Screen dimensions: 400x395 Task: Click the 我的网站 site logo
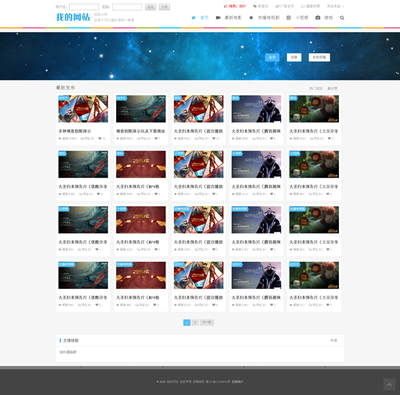point(73,17)
